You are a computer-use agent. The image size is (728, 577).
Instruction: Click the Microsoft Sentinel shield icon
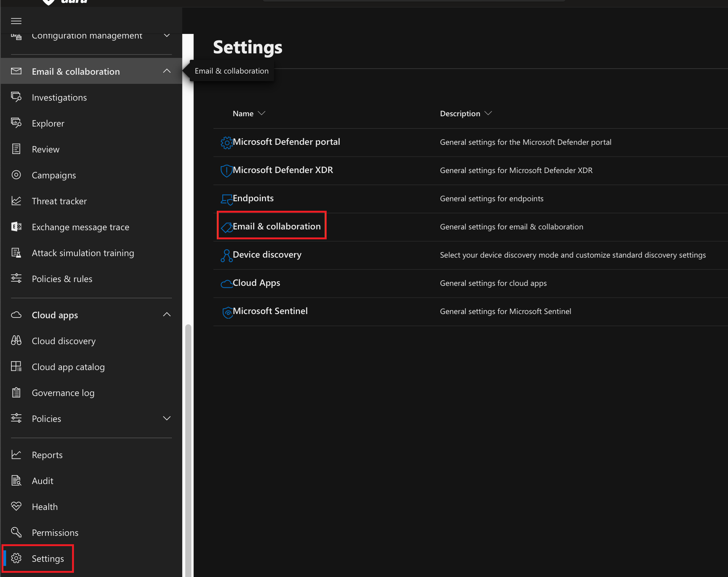pos(228,313)
